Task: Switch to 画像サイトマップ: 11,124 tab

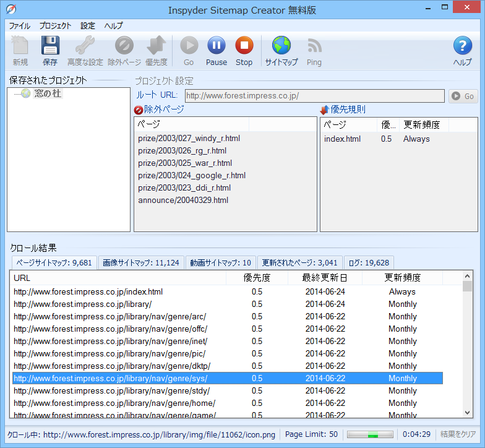Action: (x=141, y=262)
